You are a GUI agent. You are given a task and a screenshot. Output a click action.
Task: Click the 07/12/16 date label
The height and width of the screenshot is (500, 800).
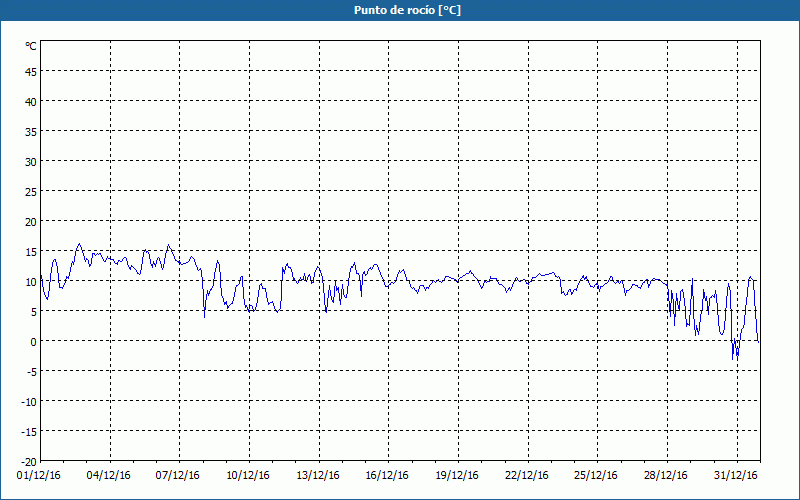click(x=178, y=476)
